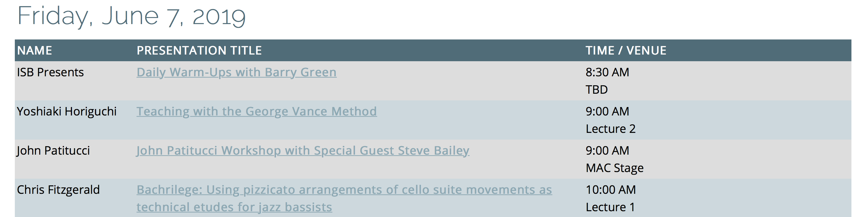The width and height of the screenshot is (868, 217).
Task: Click the Lecture 2 venue text
Action: [611, 129]
